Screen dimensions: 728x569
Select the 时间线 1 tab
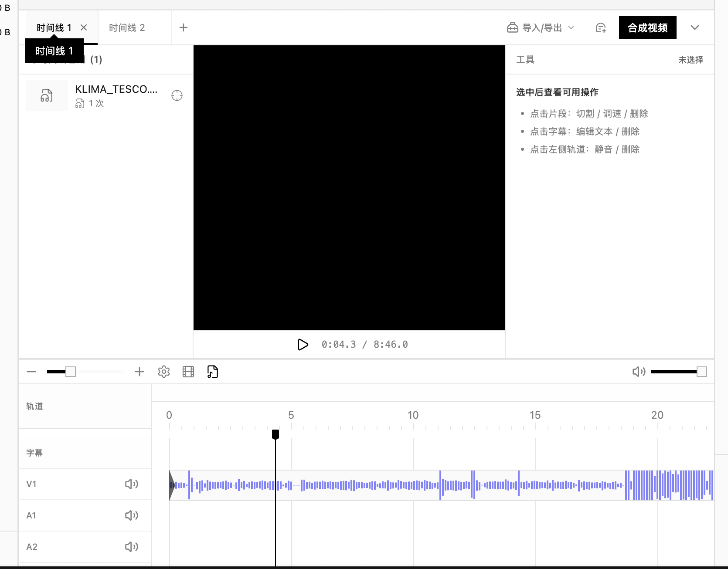pos(54,28)
